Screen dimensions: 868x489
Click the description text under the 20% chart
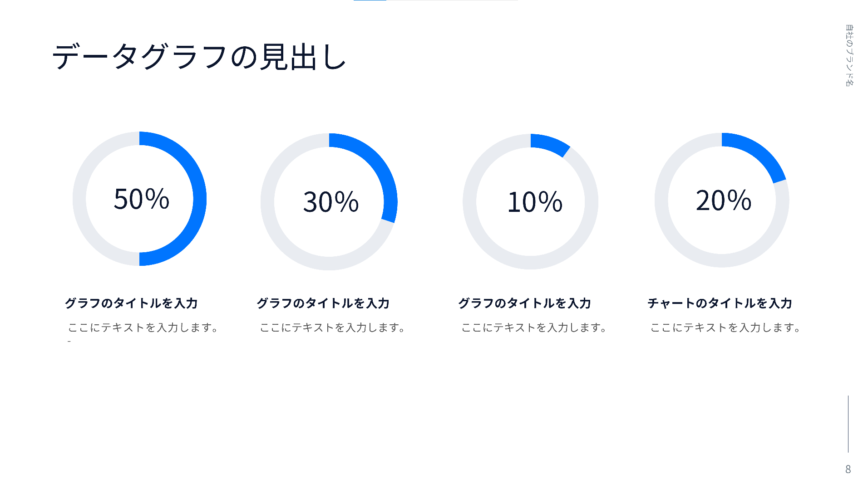(x=725, y=328)
